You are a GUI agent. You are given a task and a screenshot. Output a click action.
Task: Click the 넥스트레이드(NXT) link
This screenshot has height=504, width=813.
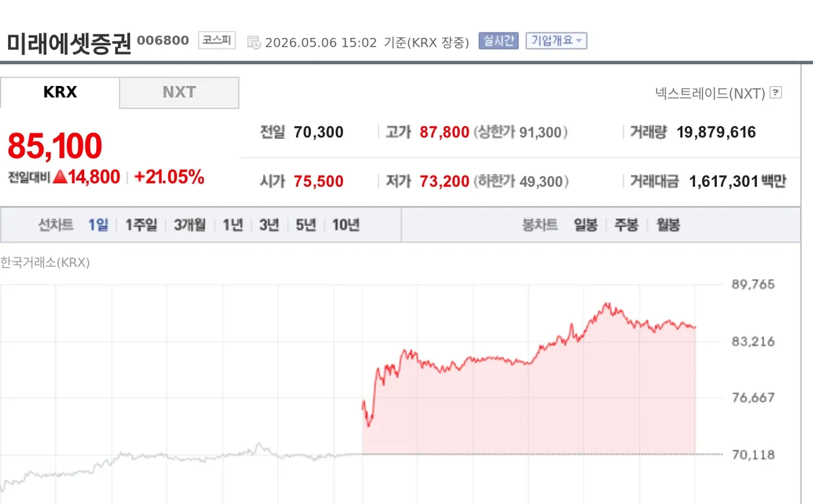(710, 93)
